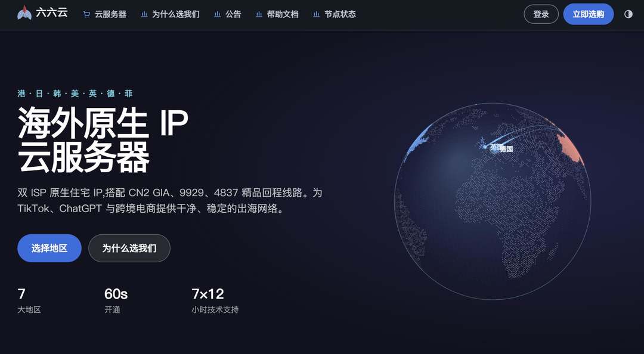Viewport: 644px width, 354px height.
Task: Click the 海外原生 IP 云服务器 headline
Action: 103,139
